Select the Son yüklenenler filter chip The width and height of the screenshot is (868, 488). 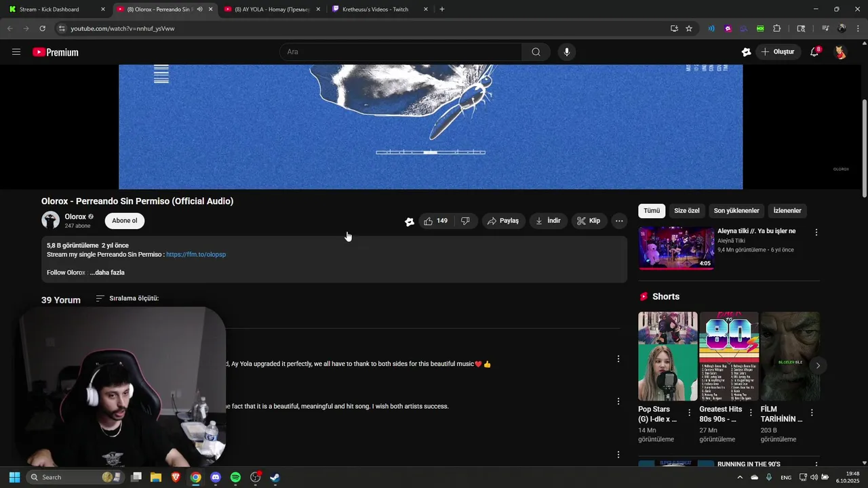click(x=736, y=211)
